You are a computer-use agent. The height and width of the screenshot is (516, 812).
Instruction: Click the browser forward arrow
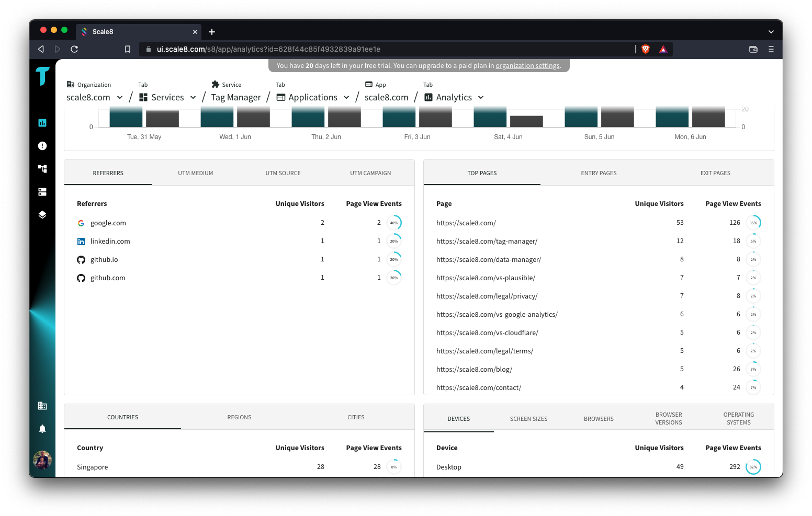58,49
